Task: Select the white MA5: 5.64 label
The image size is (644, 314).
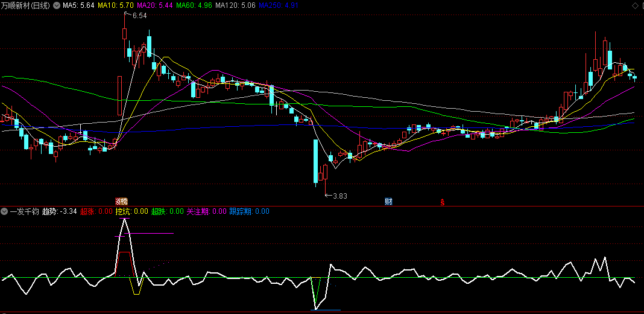Action: click(78, 6)
